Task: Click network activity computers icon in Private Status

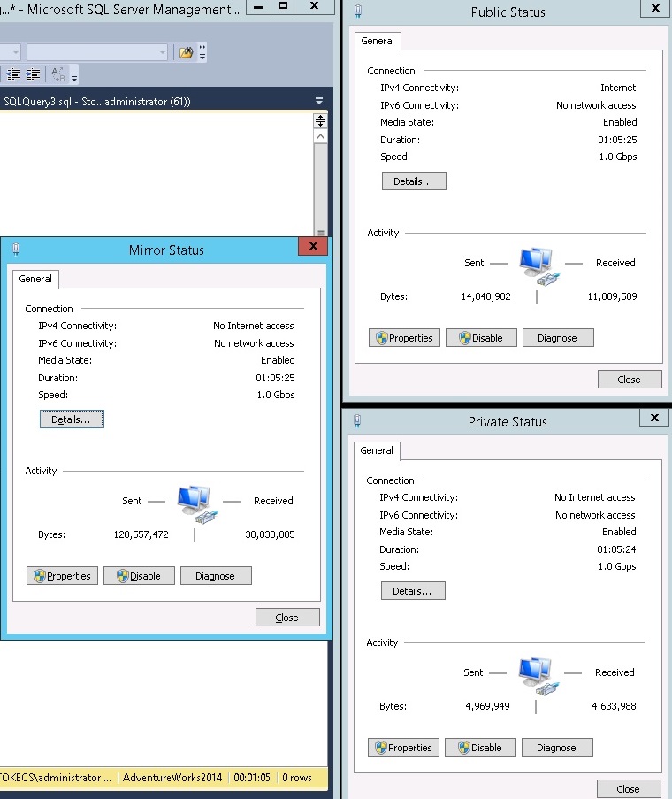Action: click(x=538, y=675)
